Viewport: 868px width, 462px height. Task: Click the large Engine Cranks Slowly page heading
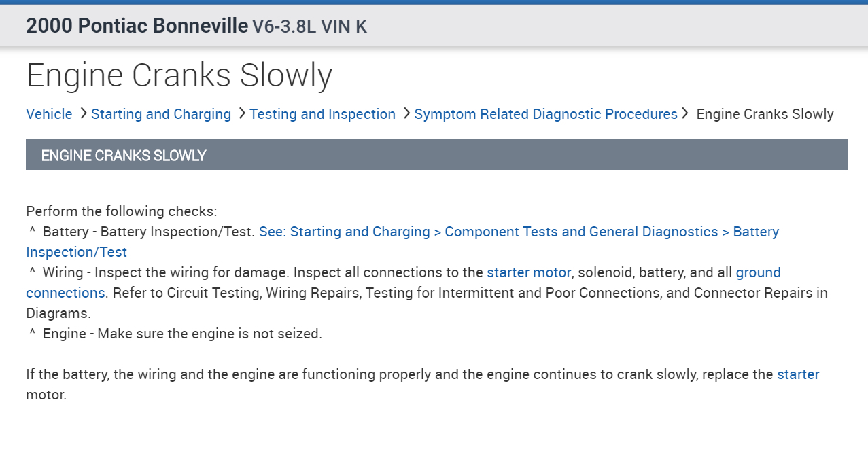(x=179, y=75)
